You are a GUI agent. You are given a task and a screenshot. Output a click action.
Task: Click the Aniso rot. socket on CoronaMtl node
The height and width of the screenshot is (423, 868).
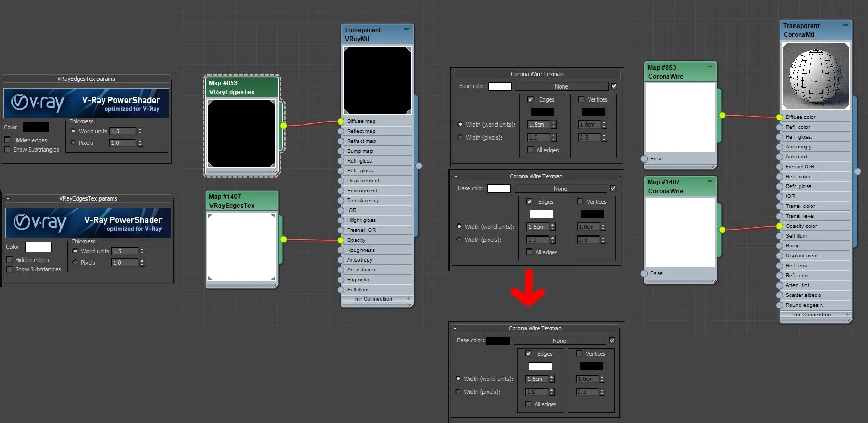(x=779, y=157)
